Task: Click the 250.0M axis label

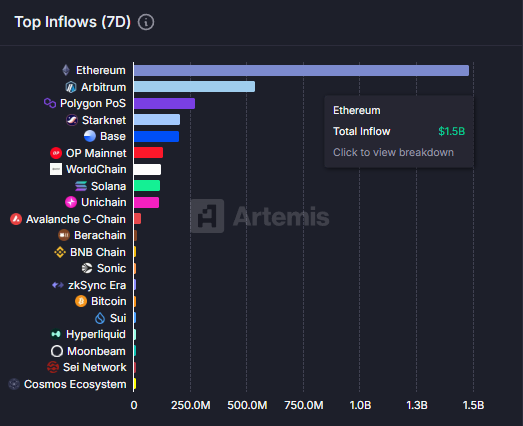Action: point(190,405)
